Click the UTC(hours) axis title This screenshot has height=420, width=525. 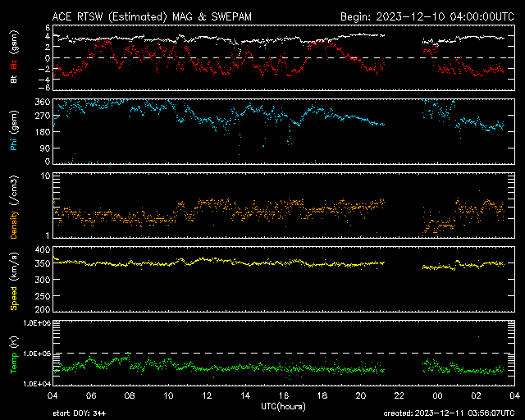(x=282, y=406)
